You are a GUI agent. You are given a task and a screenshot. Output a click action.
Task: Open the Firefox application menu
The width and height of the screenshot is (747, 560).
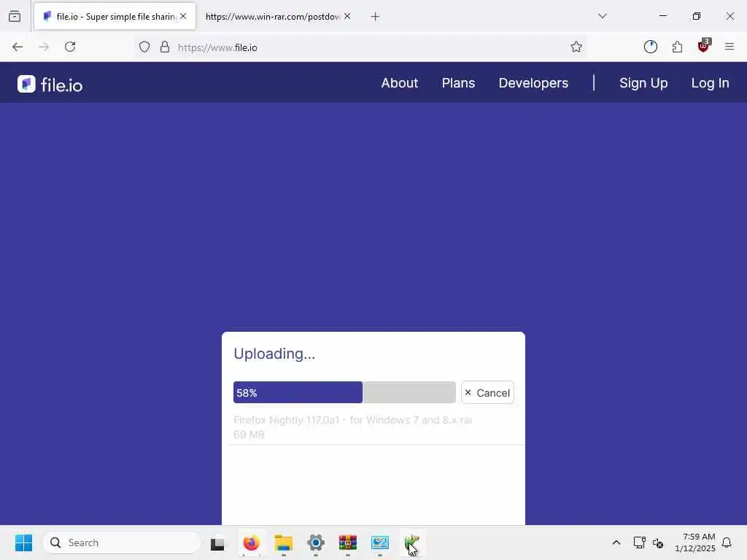[729, 47]
